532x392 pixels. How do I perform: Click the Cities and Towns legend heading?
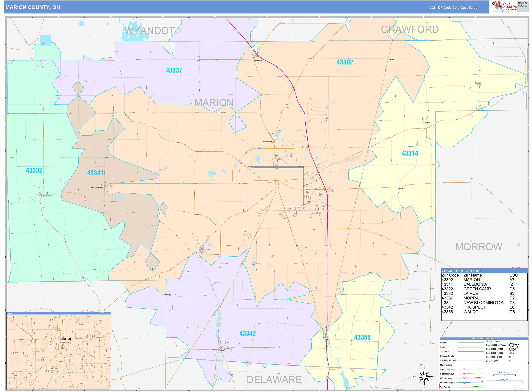[493, 341]
